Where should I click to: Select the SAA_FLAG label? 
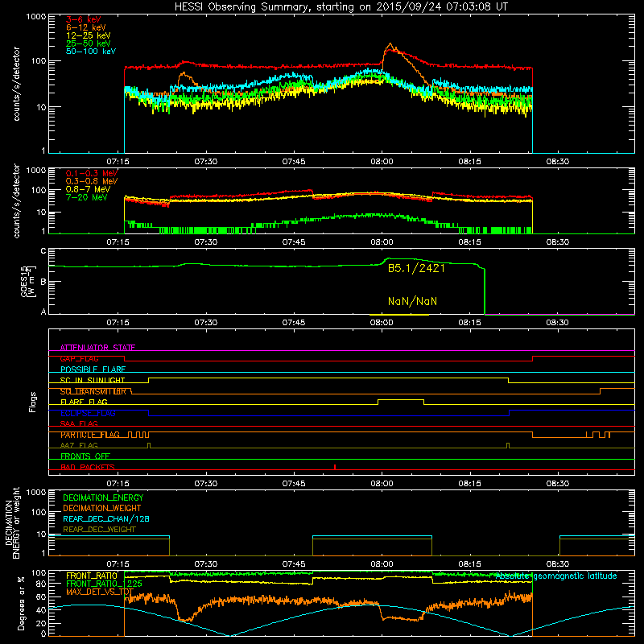79,423
